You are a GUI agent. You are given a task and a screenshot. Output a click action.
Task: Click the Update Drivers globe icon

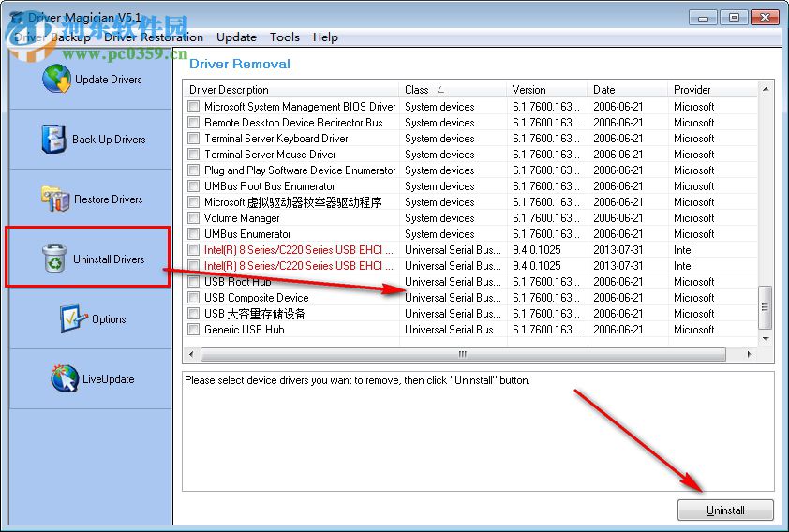pyautogui.click(x=56, y=79)
